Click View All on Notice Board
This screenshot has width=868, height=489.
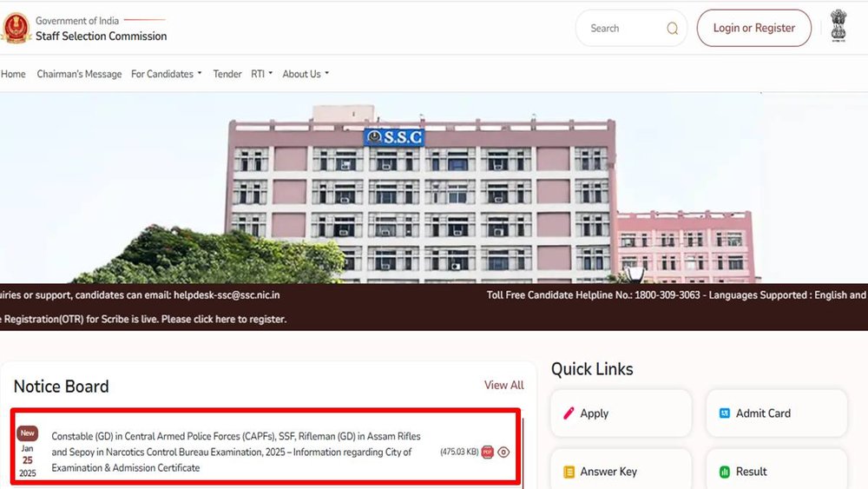[x=503, y=385]
